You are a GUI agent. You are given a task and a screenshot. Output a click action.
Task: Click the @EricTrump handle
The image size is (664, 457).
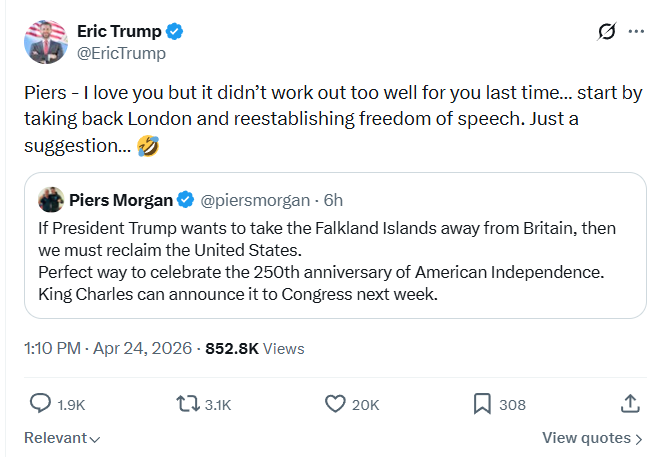(x=121, y=53)
